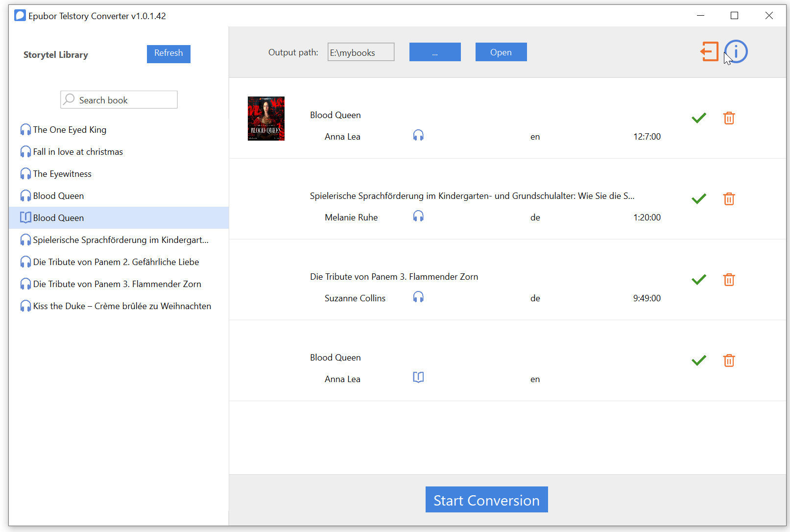790x532 pixels.
Task: Browse for output path with the ... button
Action: 435,52
